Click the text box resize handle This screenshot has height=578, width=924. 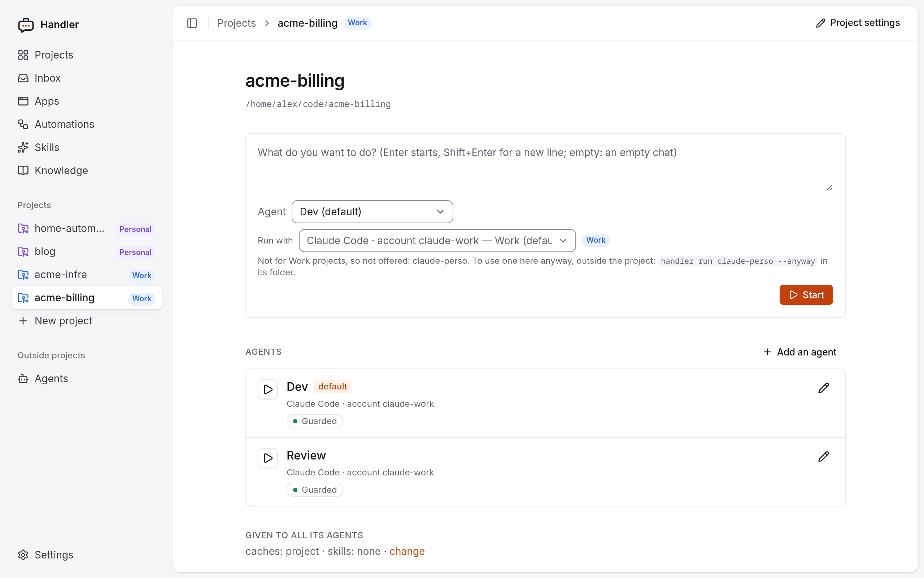click(830, 187)
